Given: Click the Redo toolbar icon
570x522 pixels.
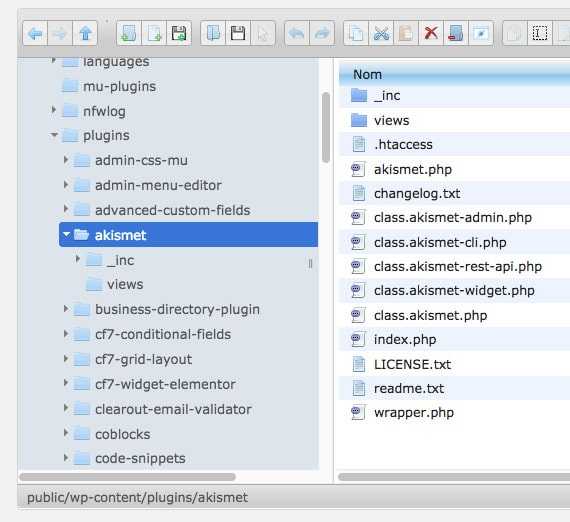Looking at the screenshot, I should click(x=322, y=33).
